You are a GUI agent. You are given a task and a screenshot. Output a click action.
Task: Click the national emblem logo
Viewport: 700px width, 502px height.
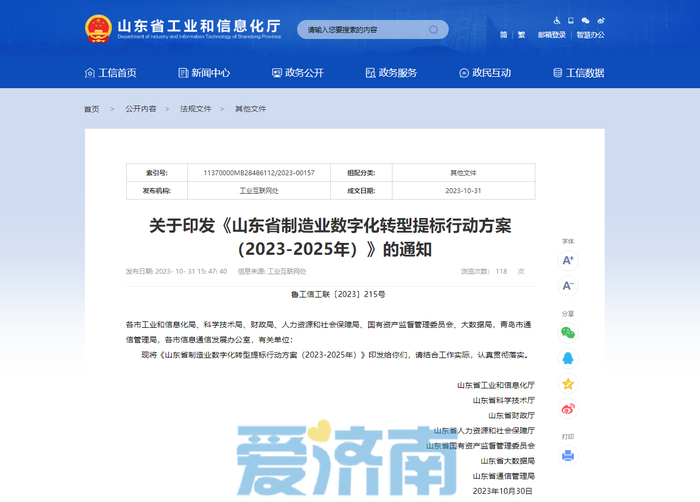point(98,29)
